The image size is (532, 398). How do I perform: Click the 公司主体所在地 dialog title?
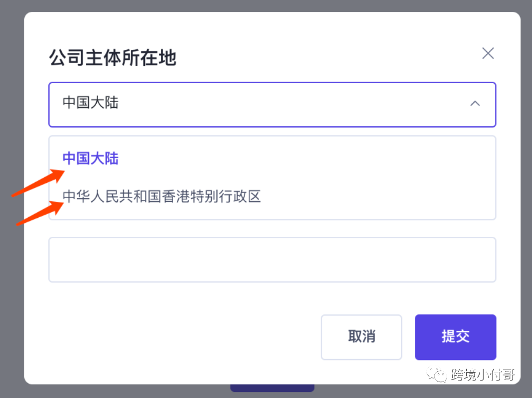tap(113, 58)
